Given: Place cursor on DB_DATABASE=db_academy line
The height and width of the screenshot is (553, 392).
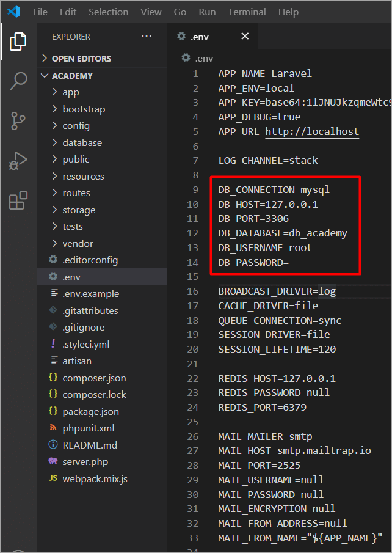Looking at the screenshot, I should click(282, 233).
